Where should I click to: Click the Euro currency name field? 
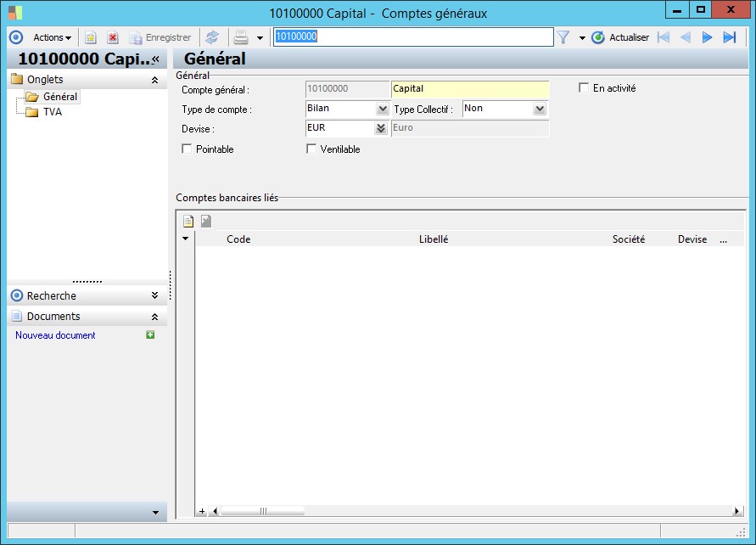(470, 128)
